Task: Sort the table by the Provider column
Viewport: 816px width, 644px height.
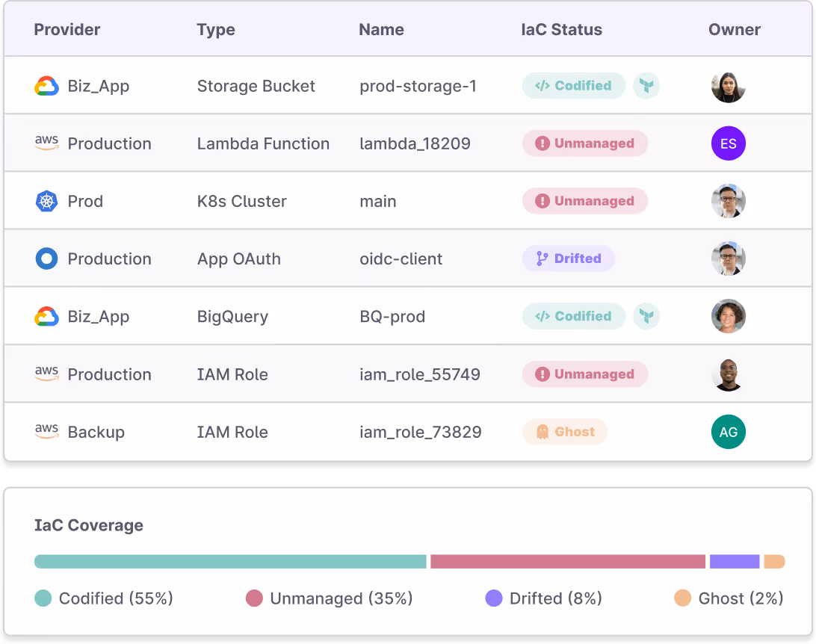Action: (x=67, y=30)
